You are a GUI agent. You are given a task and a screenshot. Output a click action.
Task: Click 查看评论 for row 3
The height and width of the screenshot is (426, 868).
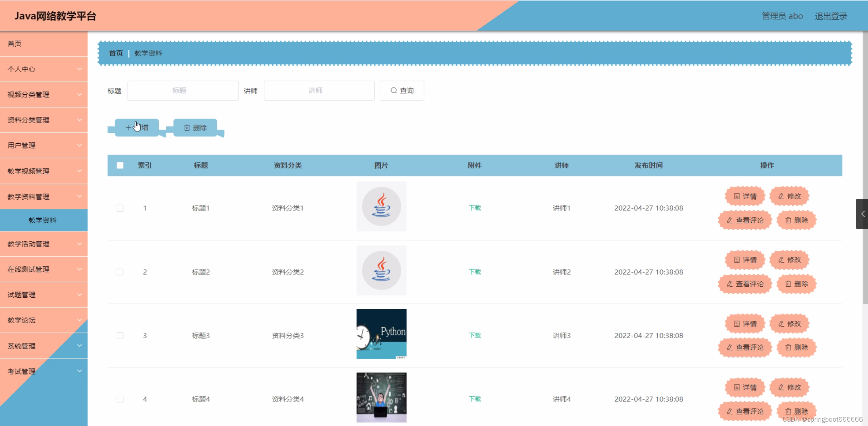click(745, 347)
